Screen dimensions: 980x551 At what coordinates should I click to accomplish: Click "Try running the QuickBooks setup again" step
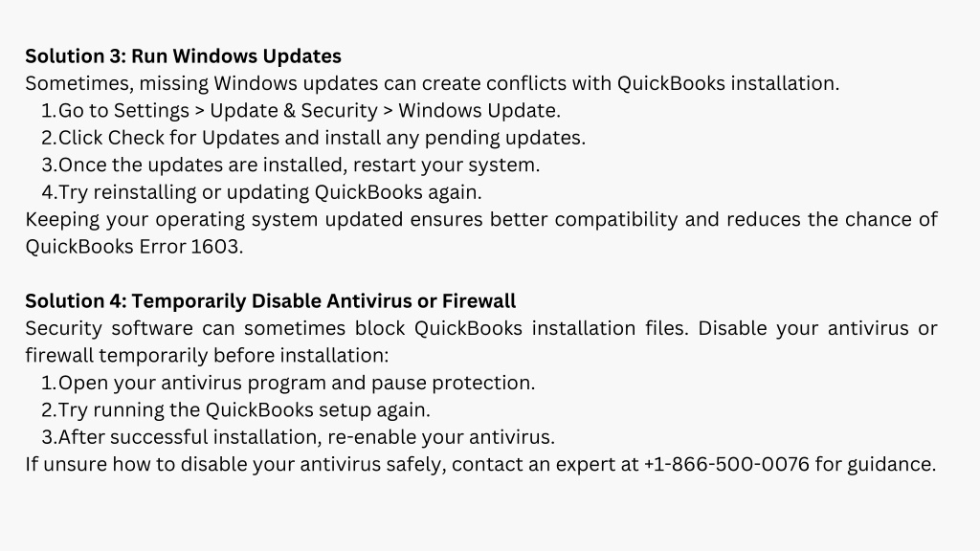244,410
